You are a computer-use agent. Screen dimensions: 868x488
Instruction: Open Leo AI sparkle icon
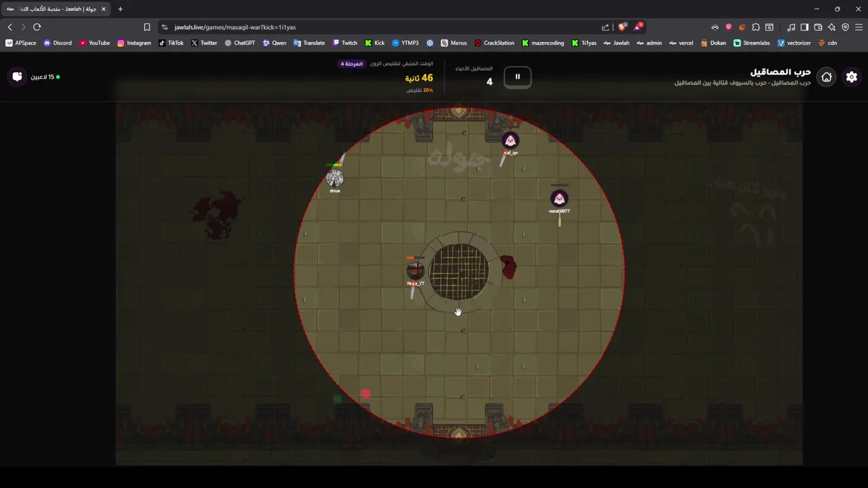tap(831, 27)
